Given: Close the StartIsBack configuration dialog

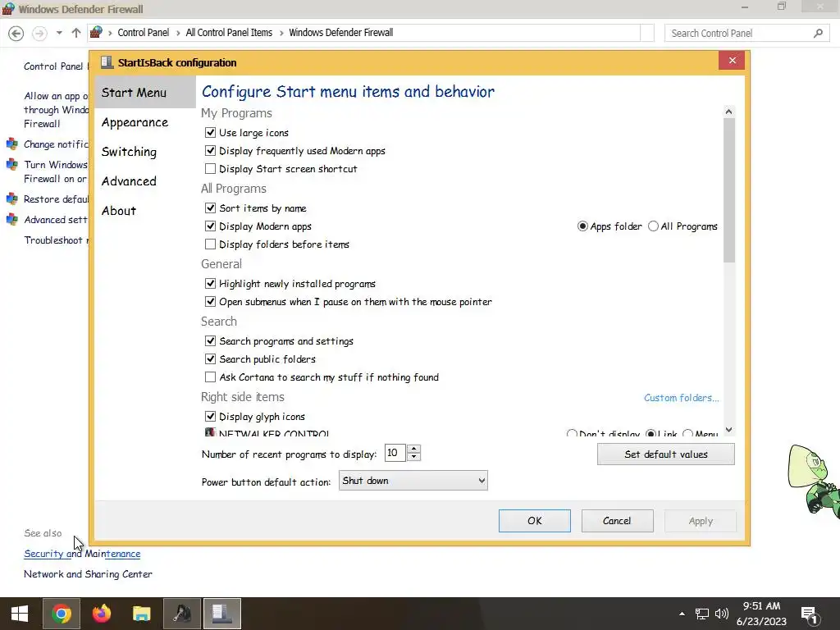Looking at the screenshot, I should point(733,61).
